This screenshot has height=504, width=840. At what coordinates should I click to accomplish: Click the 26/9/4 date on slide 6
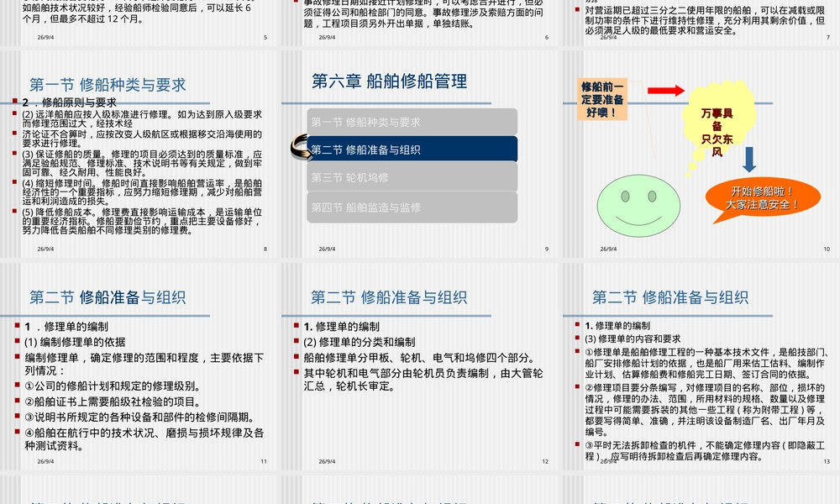(327, 38)
